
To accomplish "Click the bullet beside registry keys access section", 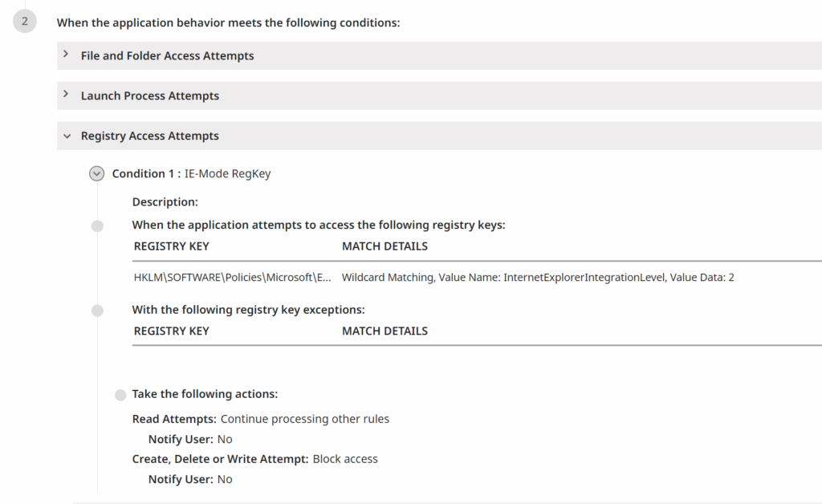I will [x=97, y=226].
